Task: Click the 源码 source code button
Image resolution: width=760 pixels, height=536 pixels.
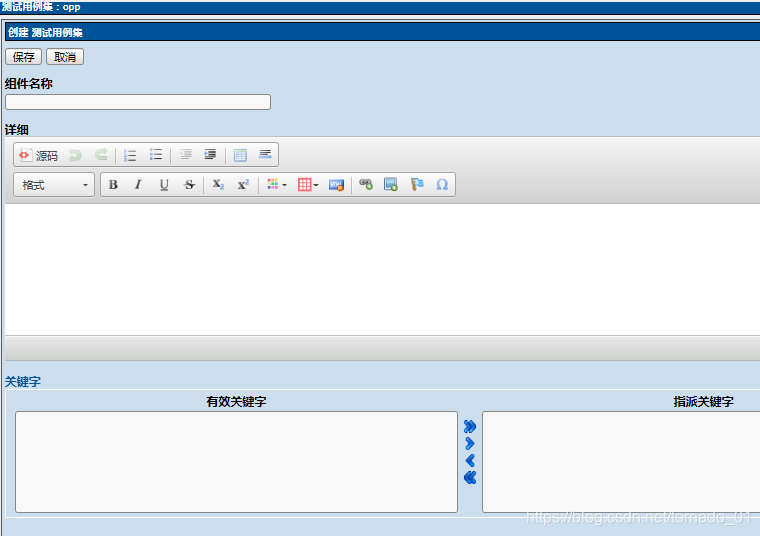Action: pyautogui.click(x=38, y=155)
